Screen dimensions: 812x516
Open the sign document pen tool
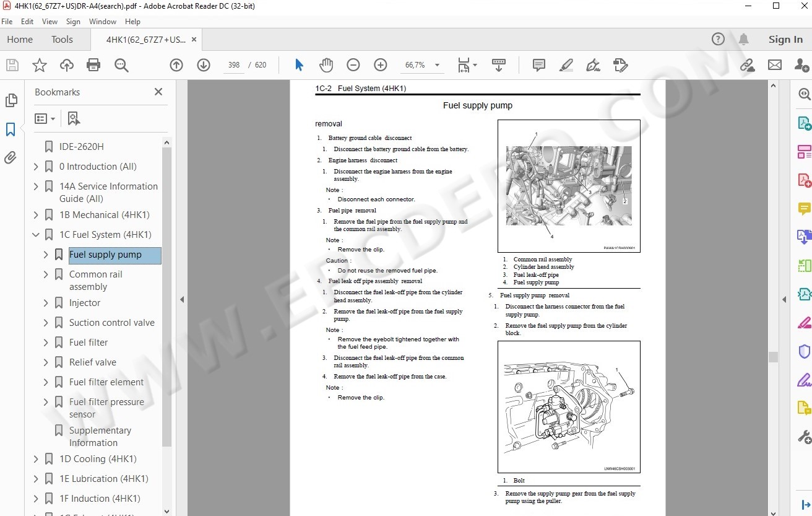coord(593,65)
